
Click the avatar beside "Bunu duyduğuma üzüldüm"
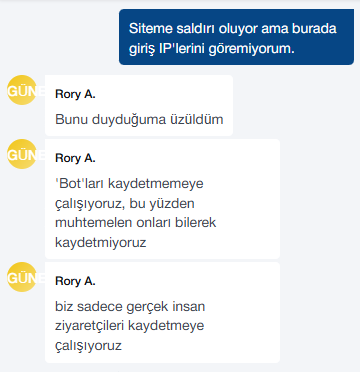pyautogui.click(x=22, y=90)
